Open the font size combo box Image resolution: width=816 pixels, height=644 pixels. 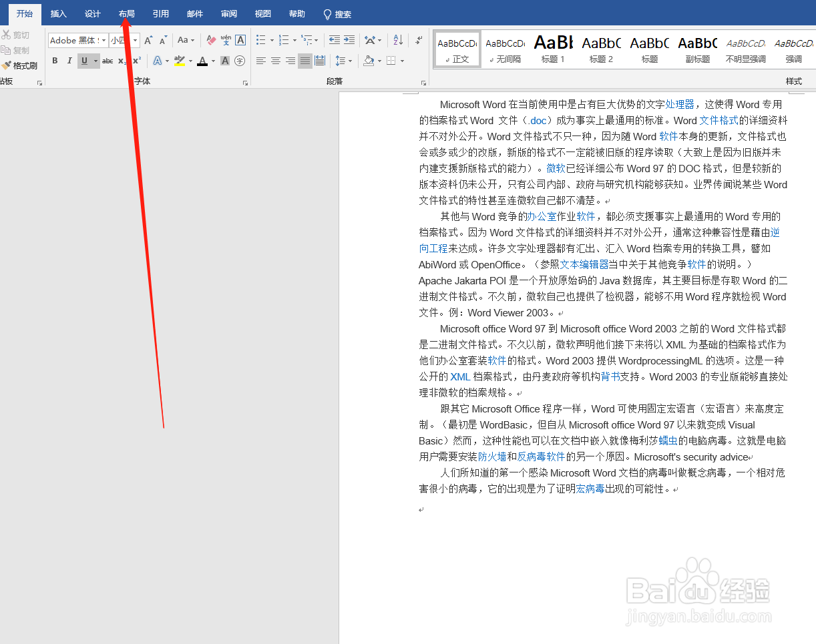(x=124, y=41)
